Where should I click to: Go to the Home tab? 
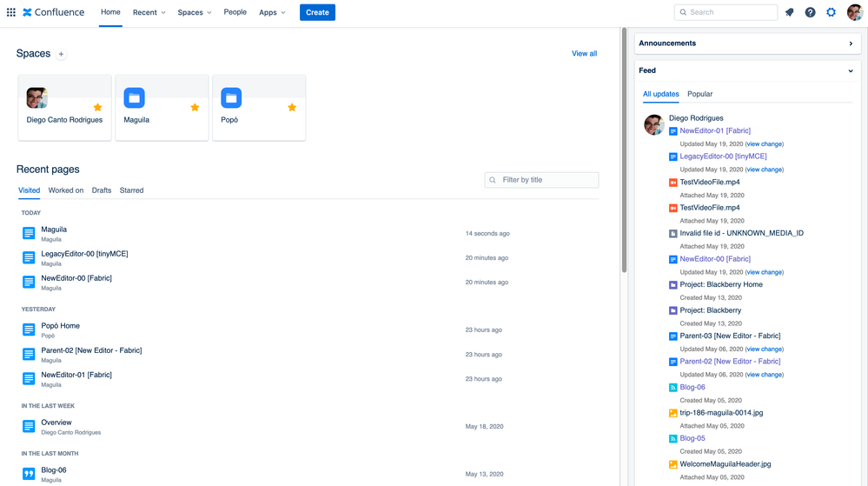click(x=110, y=12)
